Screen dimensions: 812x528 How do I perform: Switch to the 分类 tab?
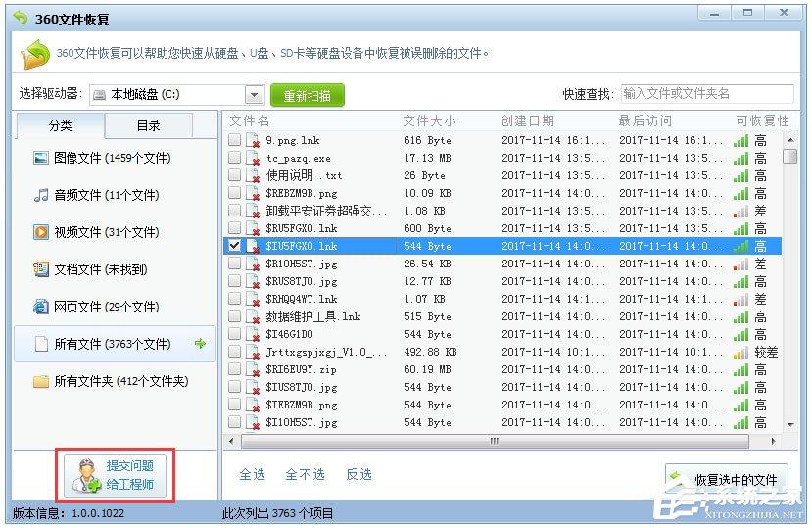point(61,125)
